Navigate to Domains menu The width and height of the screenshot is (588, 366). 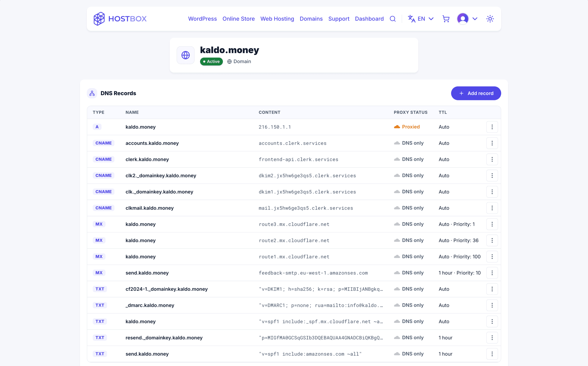tap(311, 19)
